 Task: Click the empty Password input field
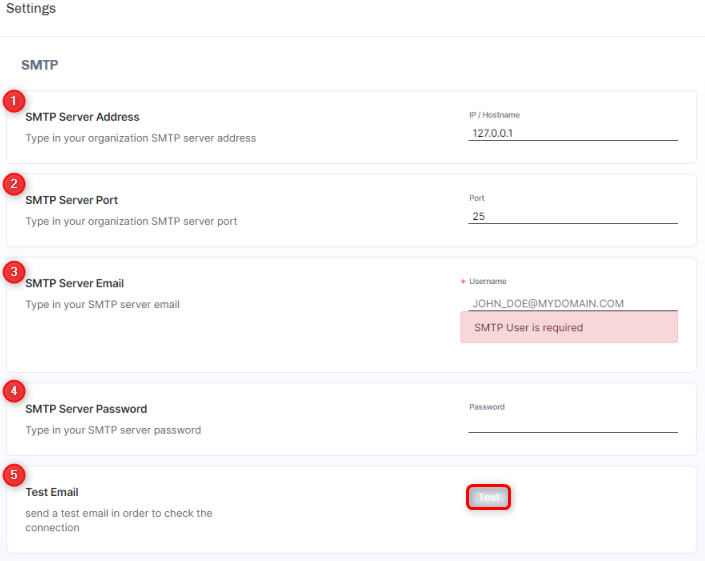[x=573, y=425]
